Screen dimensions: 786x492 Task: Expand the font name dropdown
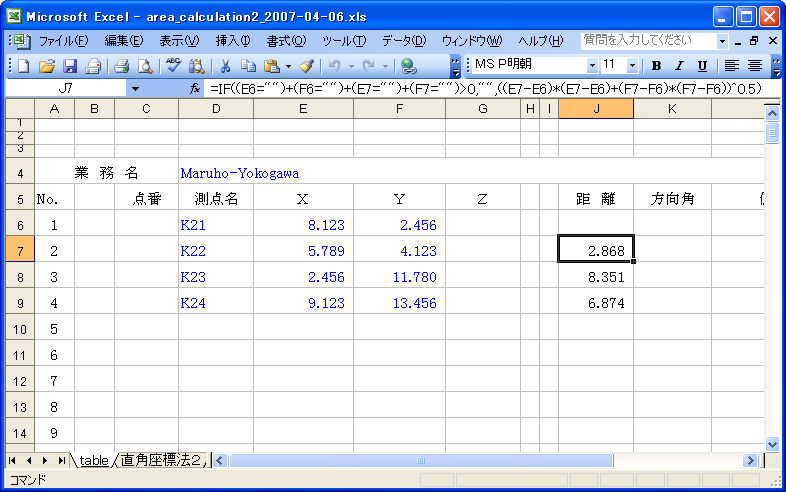[592, 65]
